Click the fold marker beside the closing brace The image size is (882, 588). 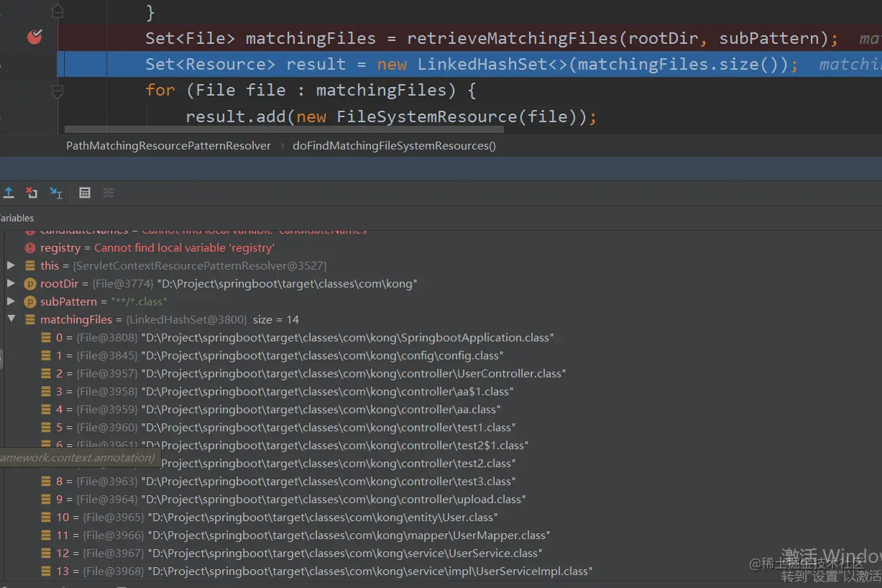click(x=58, y=12)
